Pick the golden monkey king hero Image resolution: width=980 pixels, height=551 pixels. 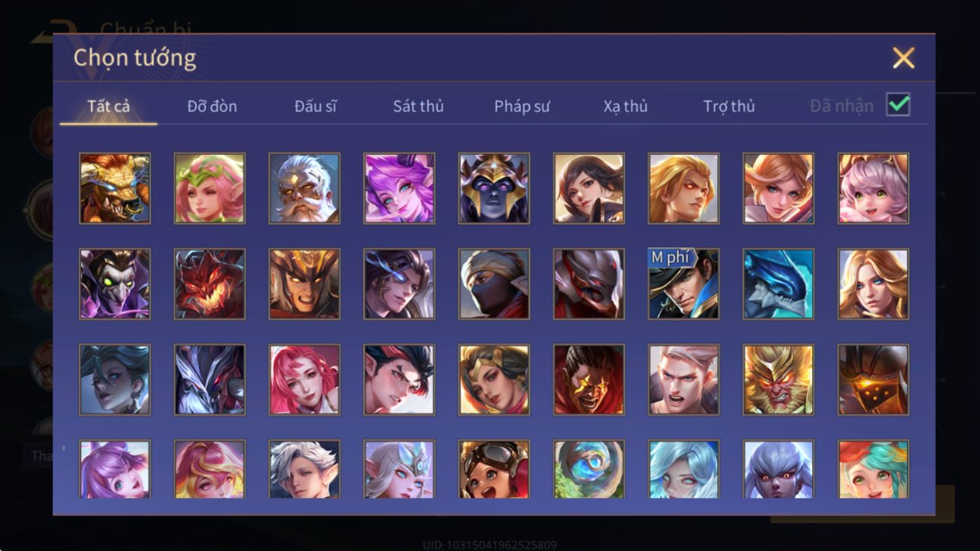[778, 380]
